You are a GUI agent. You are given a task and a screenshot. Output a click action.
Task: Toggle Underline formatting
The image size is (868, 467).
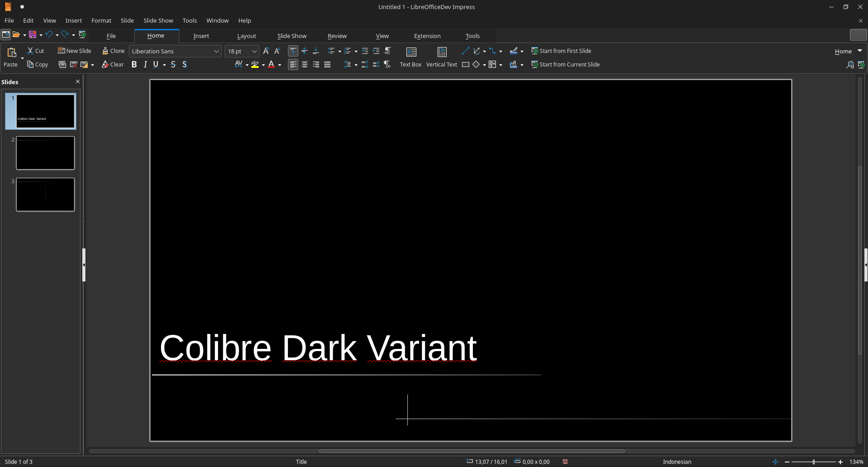(x=156, y=65)
